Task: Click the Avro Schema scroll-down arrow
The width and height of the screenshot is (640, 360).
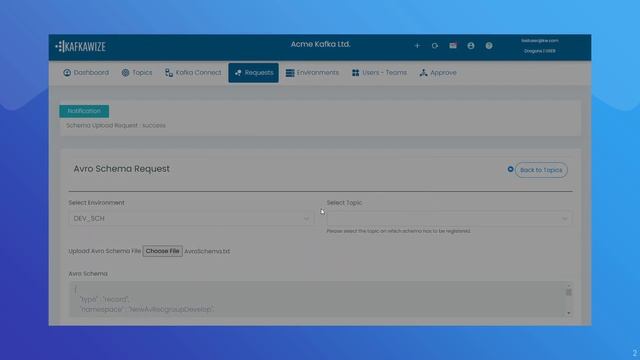Action: click(x=569, y=313)
